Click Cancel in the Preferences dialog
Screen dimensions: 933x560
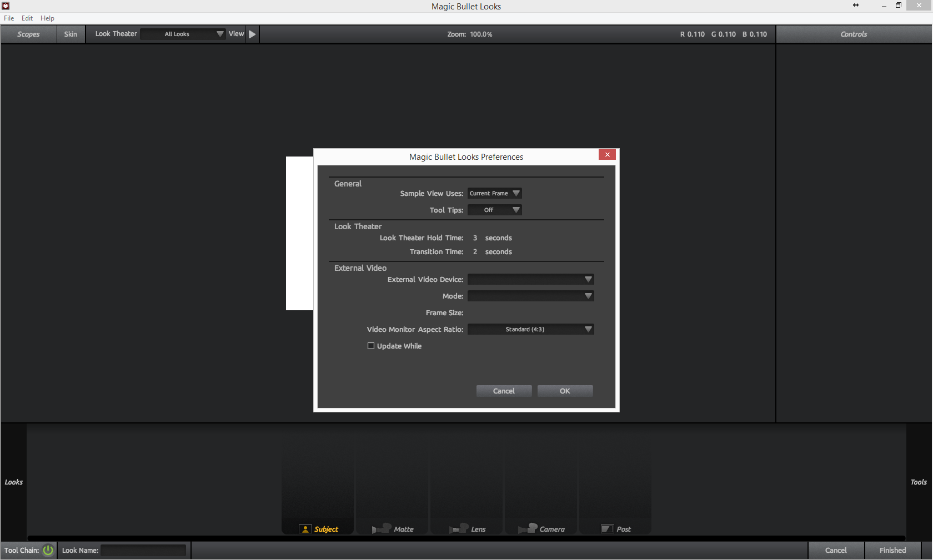pyautogui.click(x=504, y=391)
